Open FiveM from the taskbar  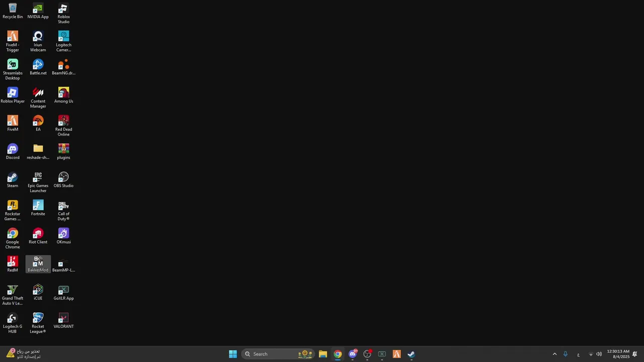(396, 354)
